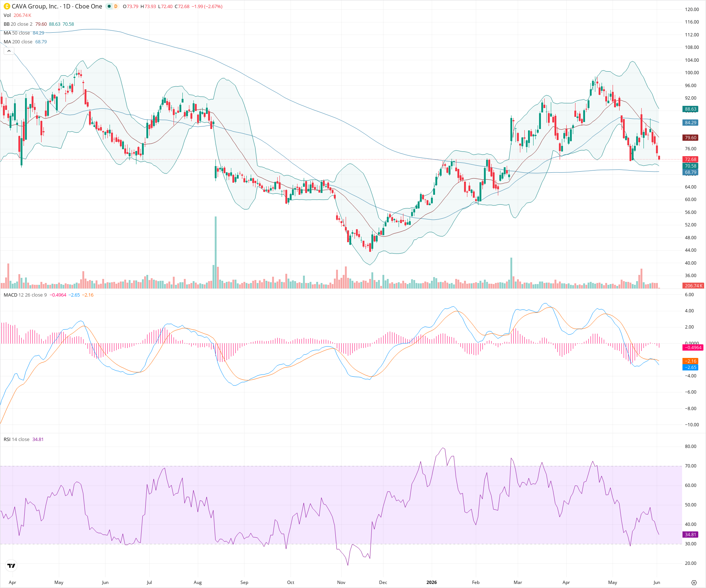Click the 2026 year label on time axis
This screenshot has width=706, height=588.
(431, 582)
